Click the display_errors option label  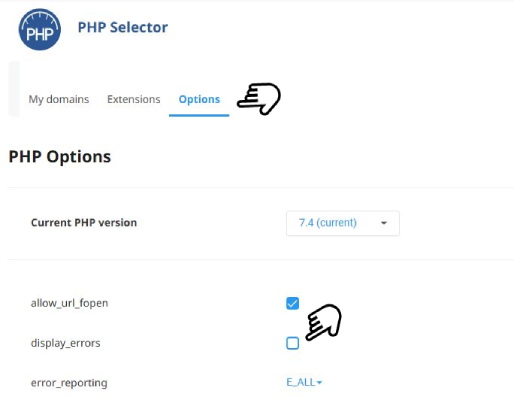click(x=65, y=343)
